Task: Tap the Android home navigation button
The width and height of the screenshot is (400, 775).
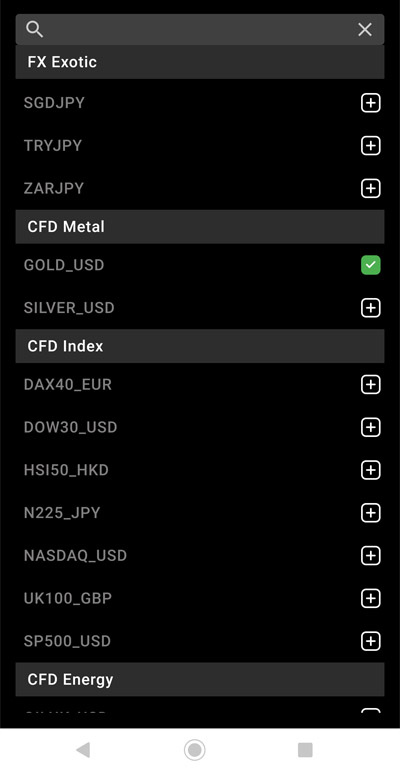Action: (x=195, y=750)
